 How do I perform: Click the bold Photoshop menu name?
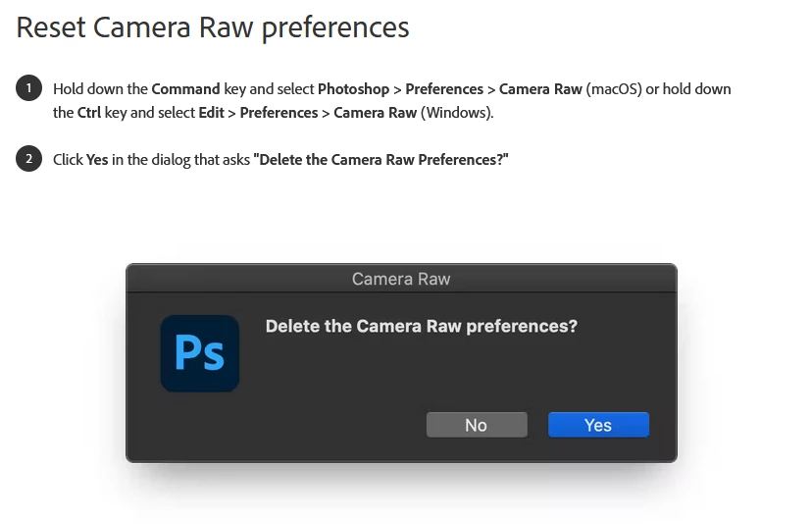(x=353, y=88)
